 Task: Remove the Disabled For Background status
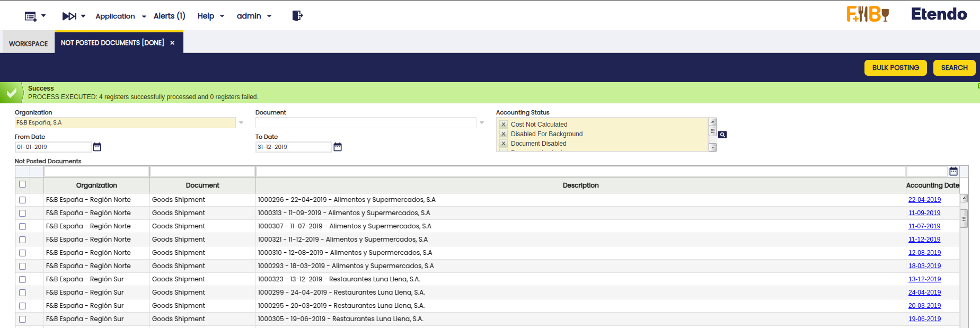504,134
